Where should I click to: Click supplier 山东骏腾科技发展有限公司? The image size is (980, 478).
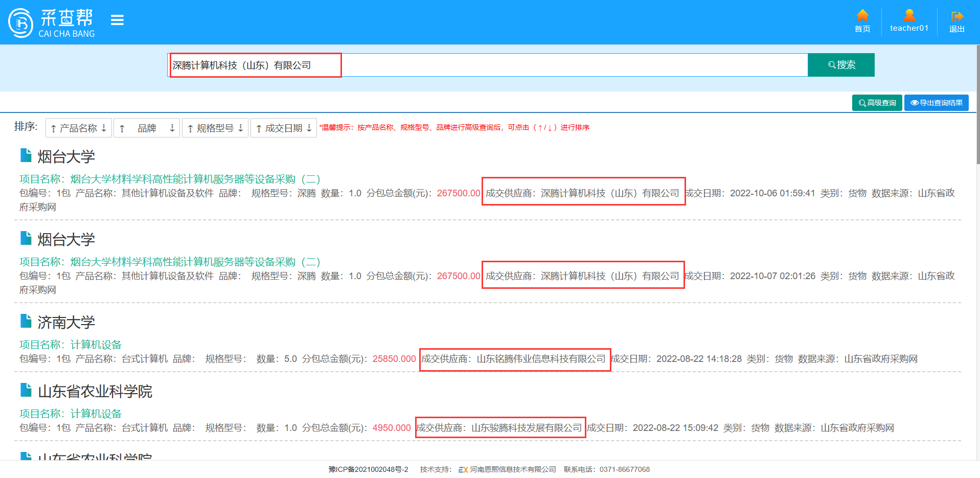click(x=527, y=428)
